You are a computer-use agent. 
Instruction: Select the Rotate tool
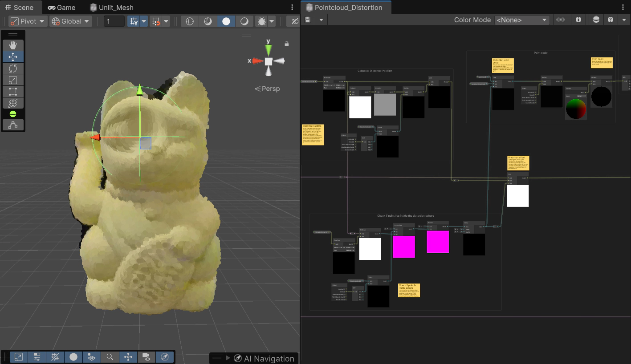[13, 68]
